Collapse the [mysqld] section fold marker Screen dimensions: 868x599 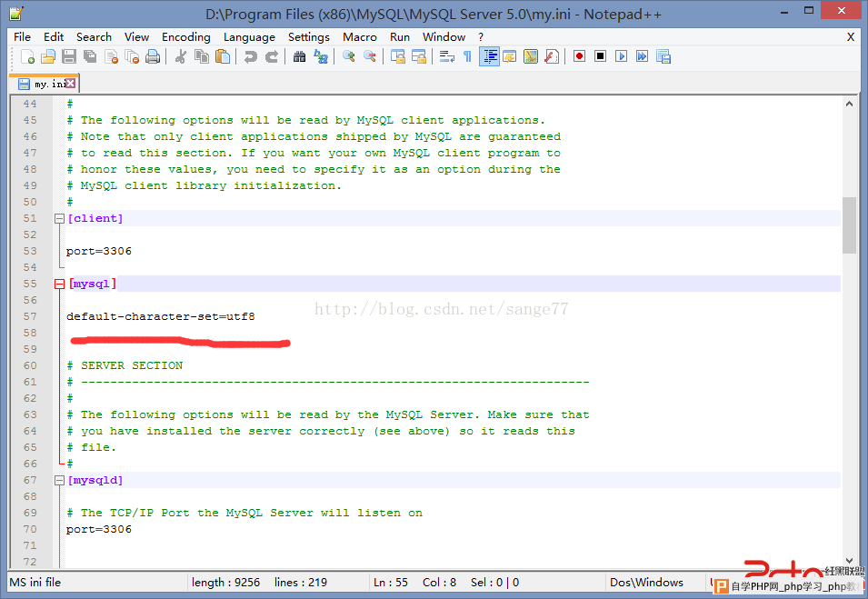[60, 481]
